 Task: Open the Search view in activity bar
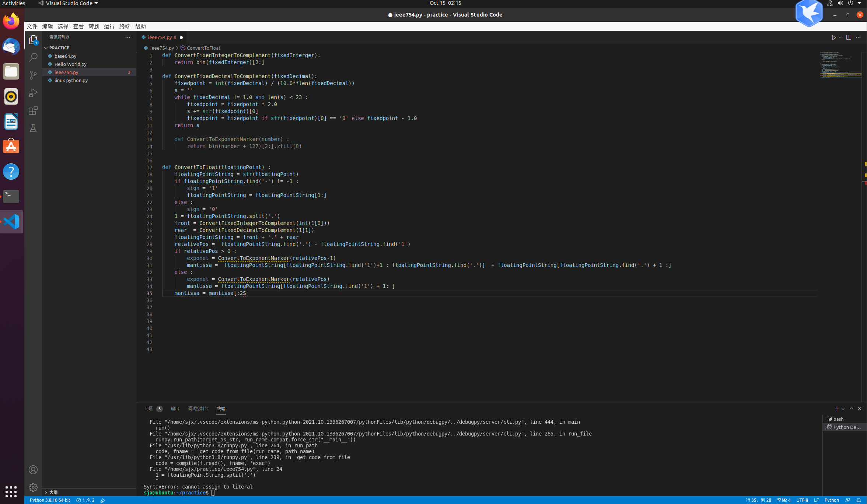click(x=33, y=57)
